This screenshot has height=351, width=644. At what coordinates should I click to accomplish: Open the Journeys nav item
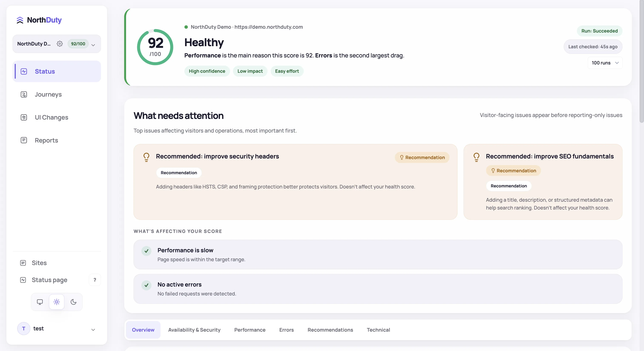(57, 94)
